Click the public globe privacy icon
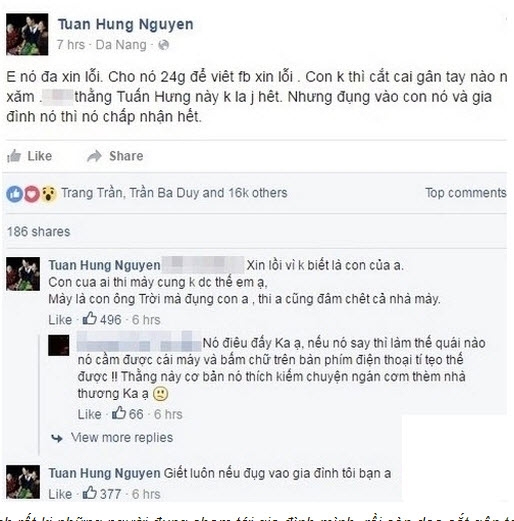The width and height of the screenshot is (514, 521). (163, 45)
